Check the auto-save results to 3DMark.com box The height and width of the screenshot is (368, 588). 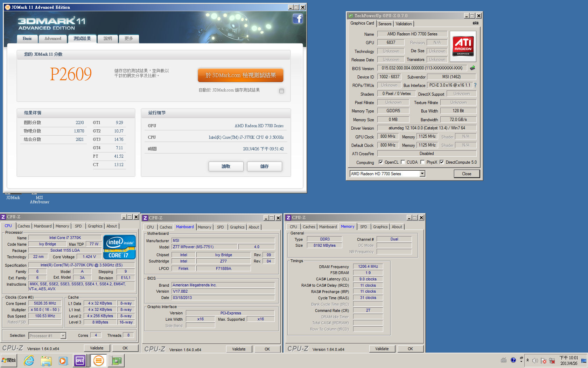coord(281,91)
